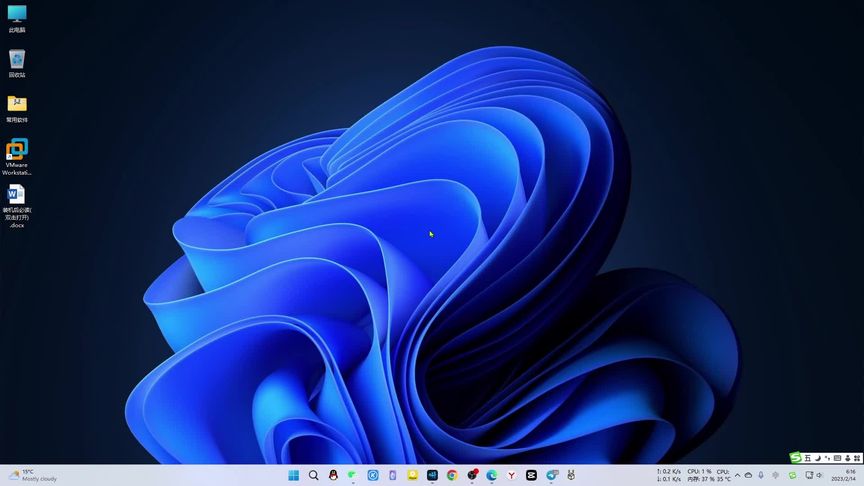Image resolution: width=864 pixels, height=486 pixels.
Task: Open the blue paper-plane app on taskbar
Action: point(552,475)
